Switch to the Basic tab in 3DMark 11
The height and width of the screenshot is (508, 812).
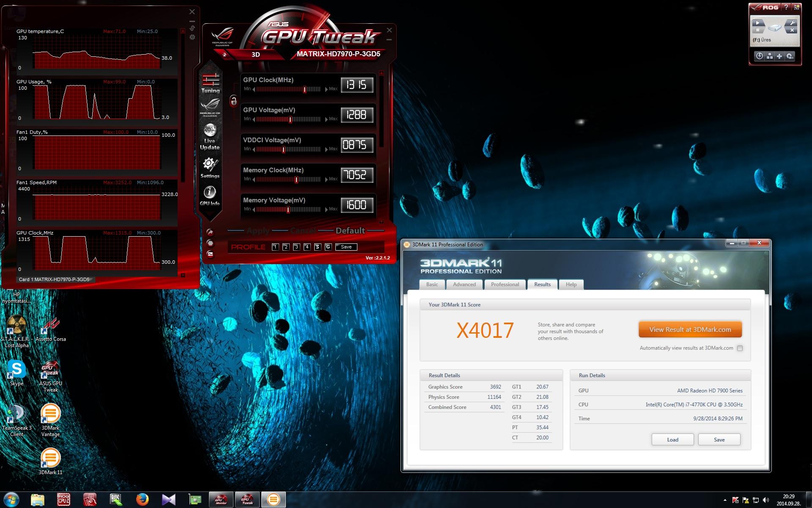(432, 284)
